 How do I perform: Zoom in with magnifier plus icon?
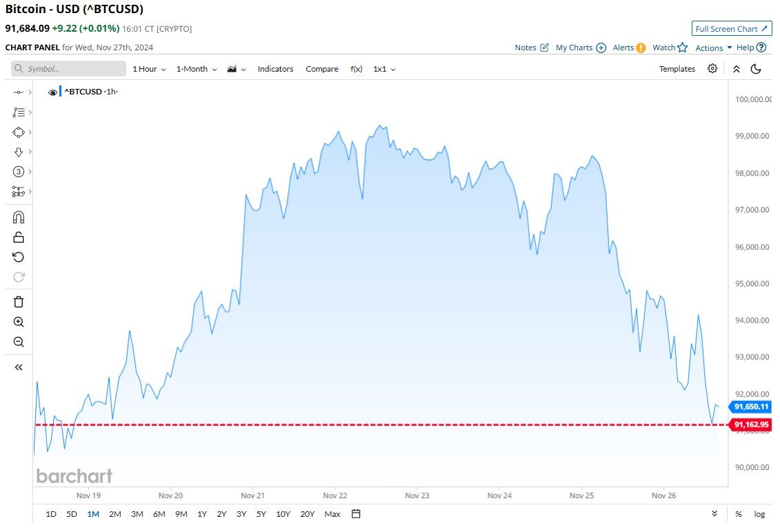coord(19,322)
